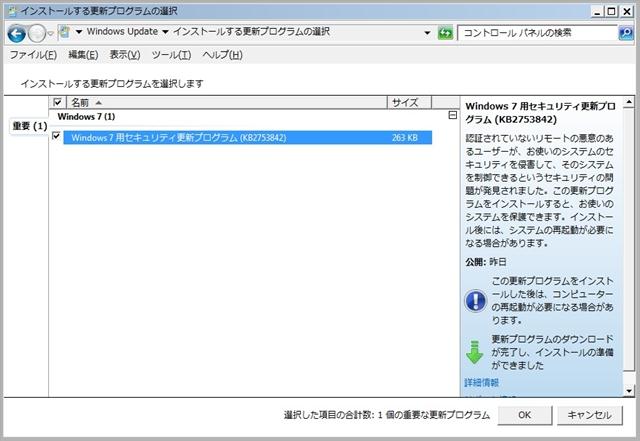Select the KB2753842 security update row
This screenshot has width=640, height=441.
pyautogui.click(x=247, y=138)
